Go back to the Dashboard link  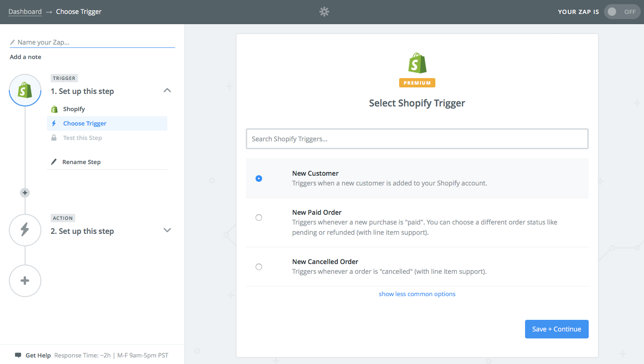tap(25, 12)
